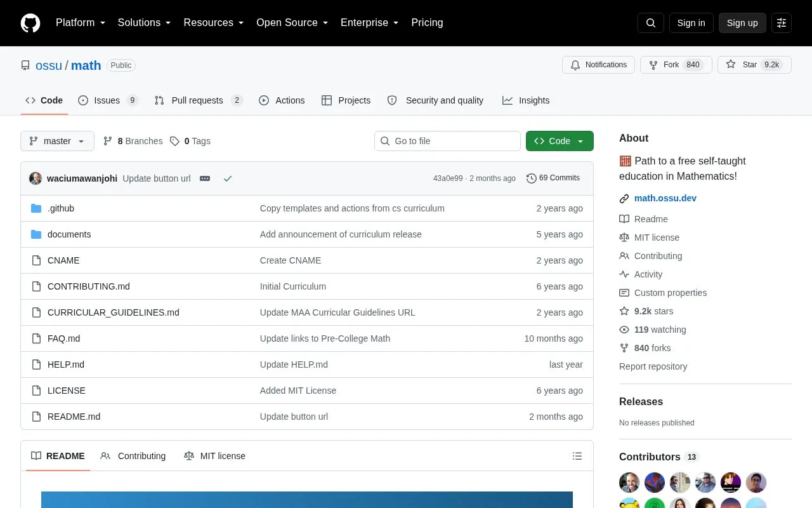Screen dimensions: 812x508
Task: Expand commit message ellipsis button
Action: (x=205, y=178)
